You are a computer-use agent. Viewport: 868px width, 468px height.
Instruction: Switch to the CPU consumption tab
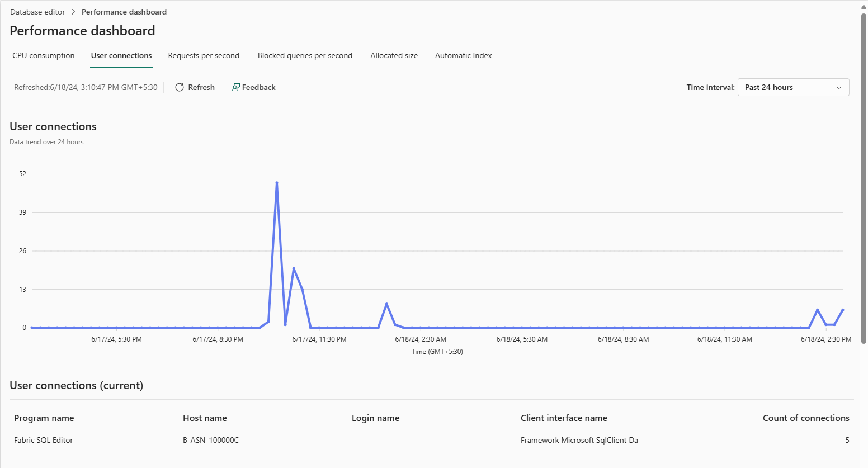(x=44, y=55)
